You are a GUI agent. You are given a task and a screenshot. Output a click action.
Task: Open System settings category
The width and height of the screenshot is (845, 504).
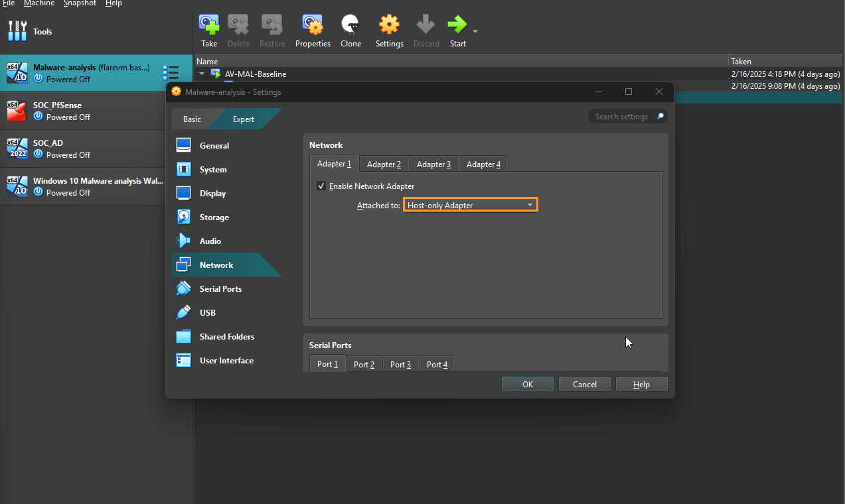pyautogui.click(x=226, y=169)
